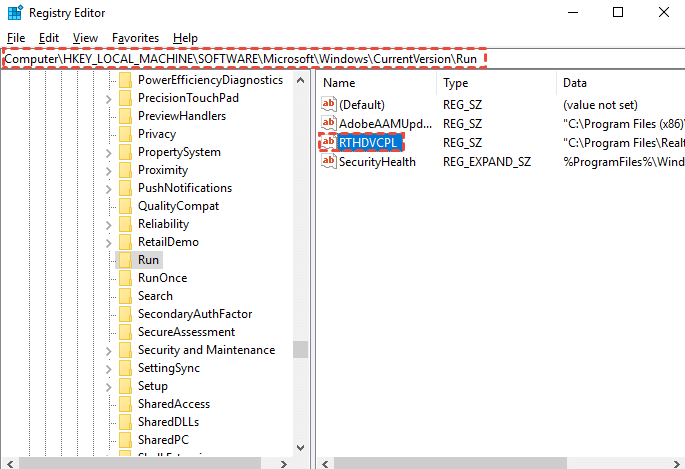Click the tree pane scroll-right arrow
The image size is (685, 469).
click(x=284, y=464)
